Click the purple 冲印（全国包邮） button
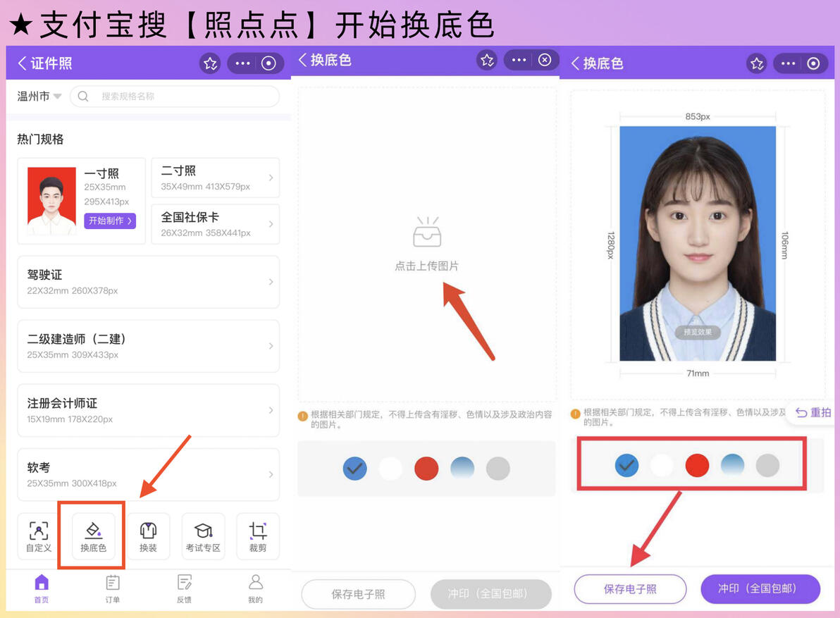Image resolution: width=840 pixels, height=618 pixels. [760, 589]
